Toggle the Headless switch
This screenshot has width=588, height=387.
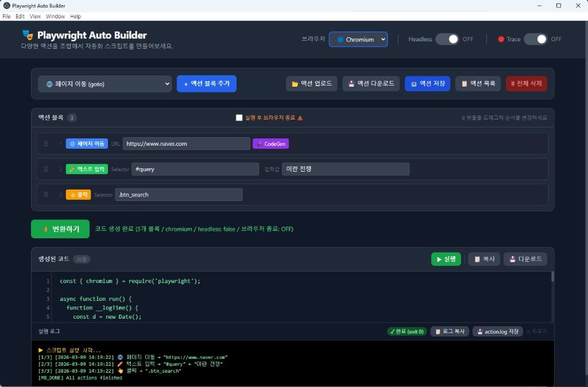tap(447, 39)
